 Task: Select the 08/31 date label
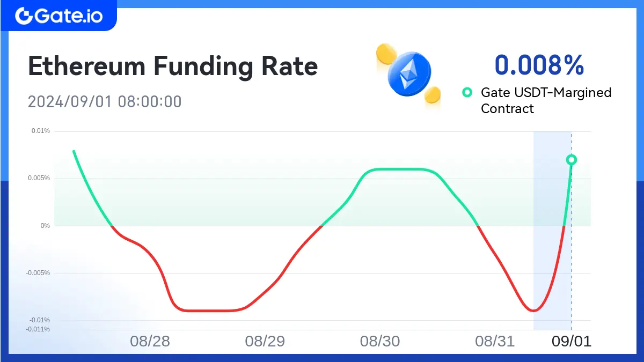coord(495,342)
